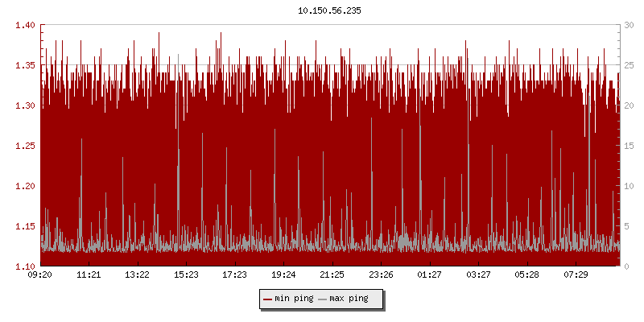The height and width of the screenshot is (322, 644).
Task: Click the 01:27 time axis label
Action: point(429,275)
